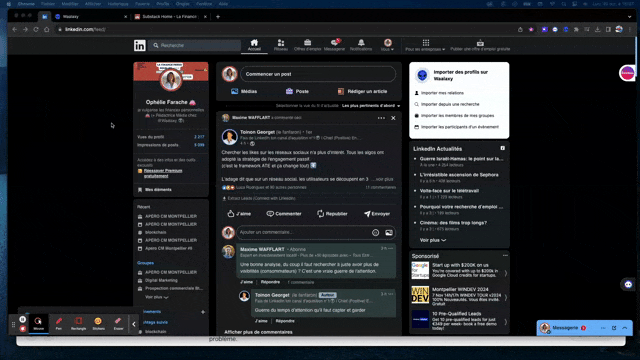Click Importer mes relations
Image resolution: width=640 pixels, height=360 pixels.
pos(439,93)
